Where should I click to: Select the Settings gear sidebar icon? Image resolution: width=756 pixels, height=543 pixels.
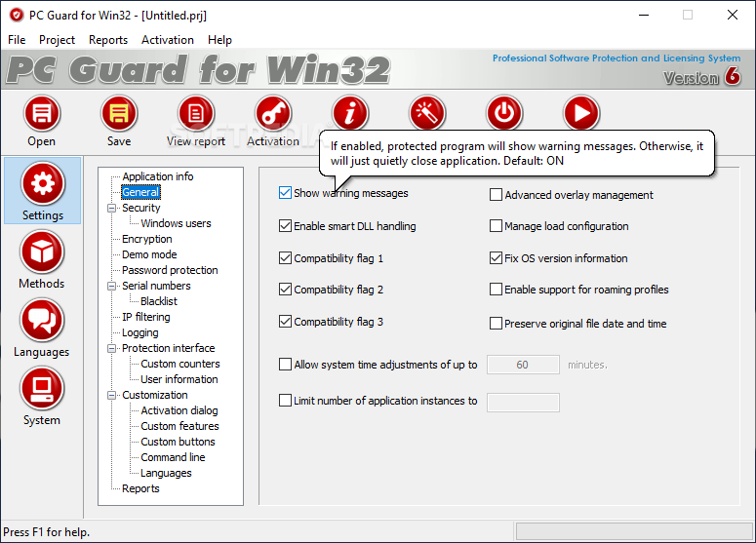click(x=42, y=183)
